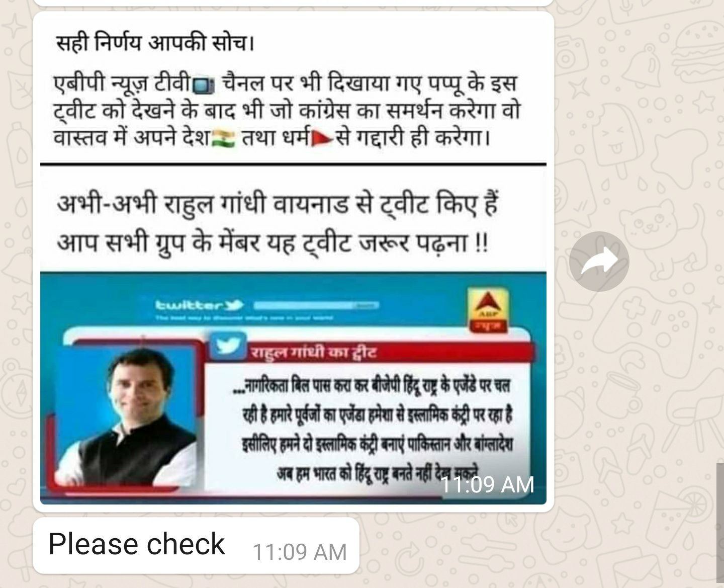The image size is (724, 588).
Task: Click the 'सही निर्णय आपकी सोच' heading
Action: 155,44
